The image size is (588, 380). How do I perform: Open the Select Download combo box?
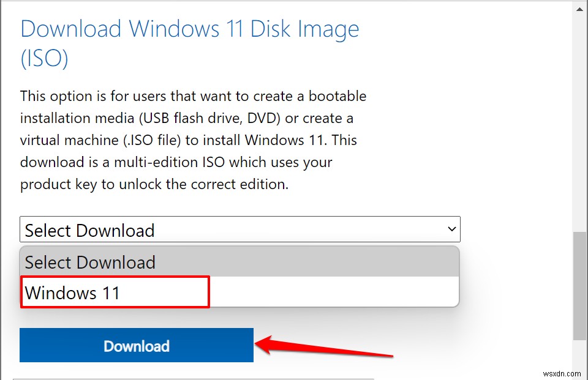[x=239, y=229]
